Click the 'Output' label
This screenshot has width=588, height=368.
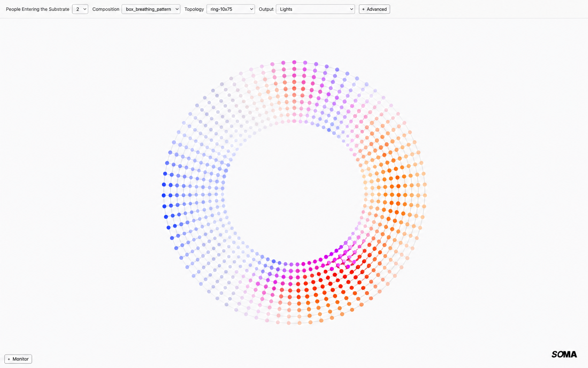(266, 9)
